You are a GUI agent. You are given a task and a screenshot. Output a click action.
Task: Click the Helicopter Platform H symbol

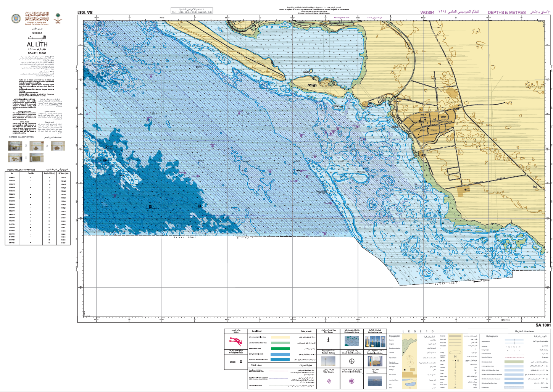[x=455, y=357]
